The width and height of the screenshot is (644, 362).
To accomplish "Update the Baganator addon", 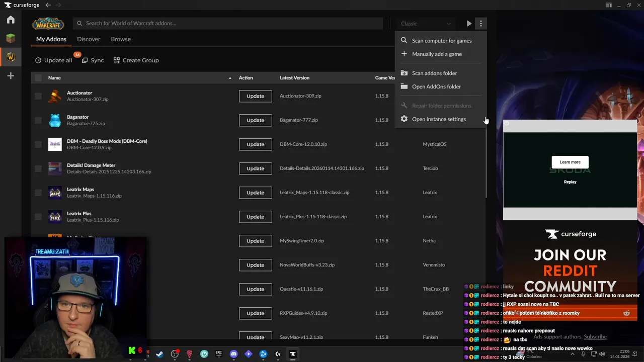I will [x=255, y=120].
